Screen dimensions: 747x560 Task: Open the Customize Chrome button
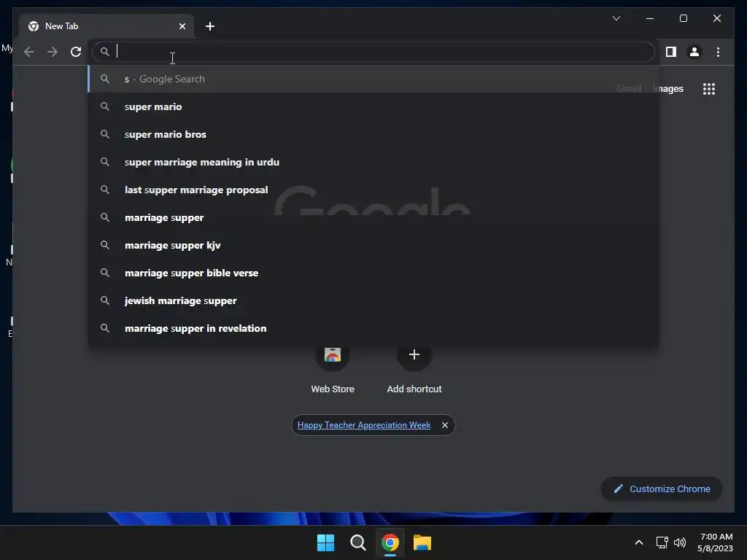662,489
